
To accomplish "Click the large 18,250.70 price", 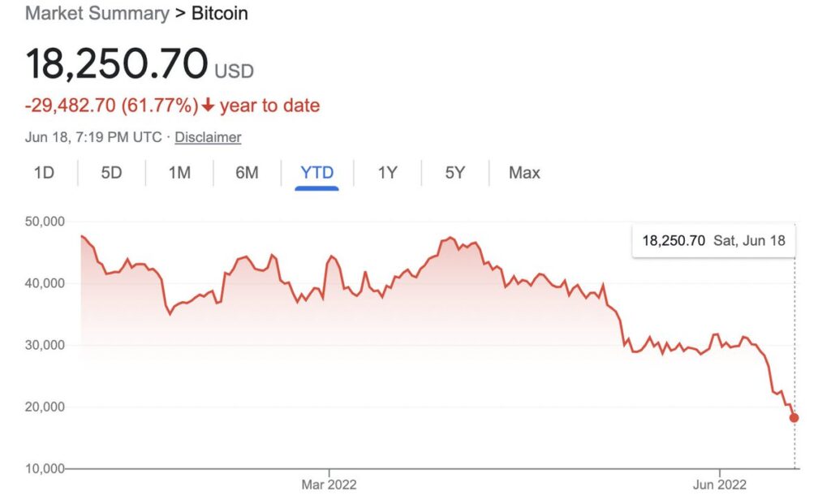I will pos(116,64).
